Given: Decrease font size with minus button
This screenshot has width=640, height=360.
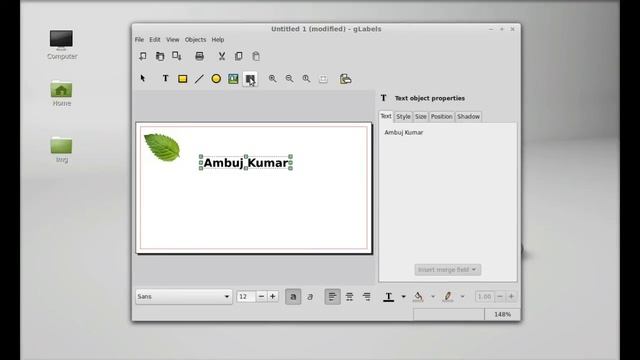Looking at the screenshot, I should pyautogui.click(x=261, y=297).
